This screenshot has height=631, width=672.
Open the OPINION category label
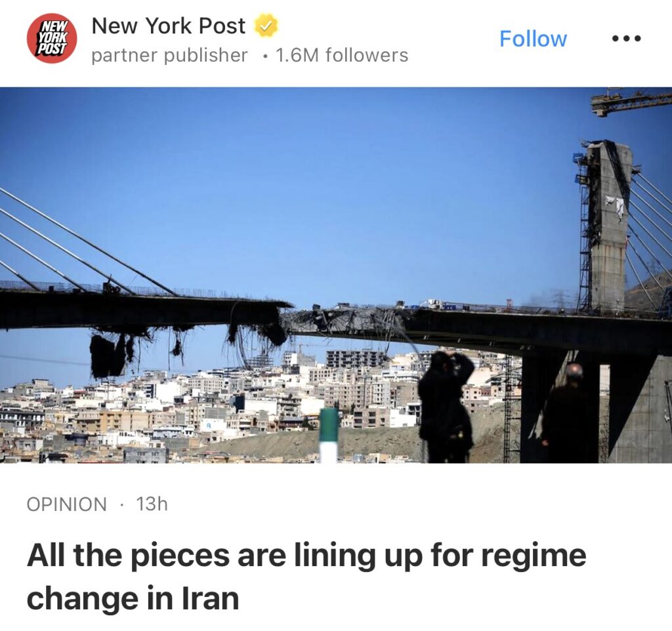pos(66,504)
